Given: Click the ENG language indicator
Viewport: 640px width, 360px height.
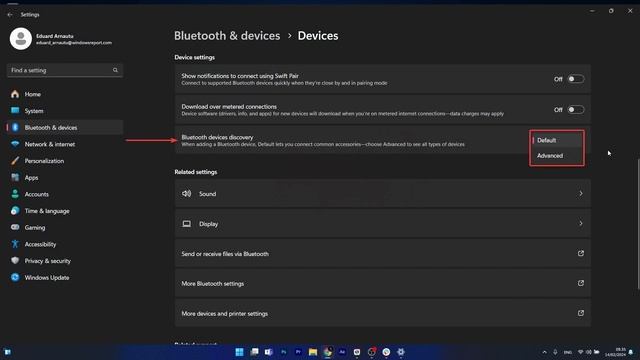Looking at the screenshot, I should point(568,352).
